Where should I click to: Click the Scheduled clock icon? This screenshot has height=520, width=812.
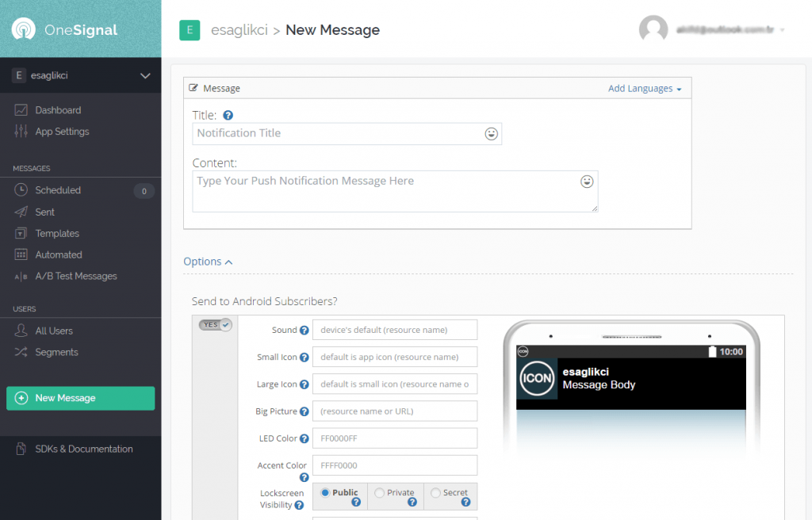click(21, 189)
